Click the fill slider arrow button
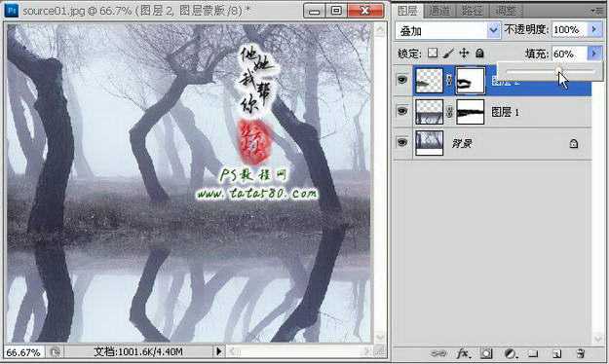 (593, 54)
